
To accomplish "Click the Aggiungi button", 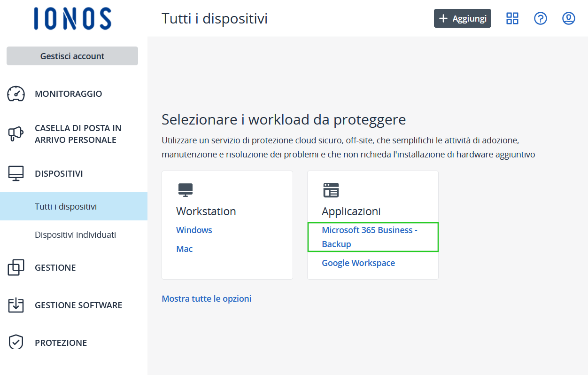I will pos(462,18).
